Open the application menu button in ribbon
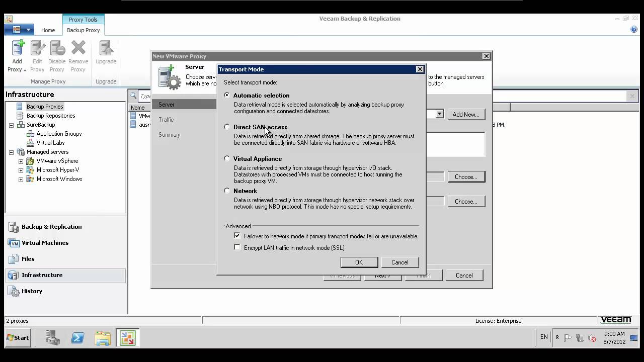644x362 pixels. click(x=19, y=30)
